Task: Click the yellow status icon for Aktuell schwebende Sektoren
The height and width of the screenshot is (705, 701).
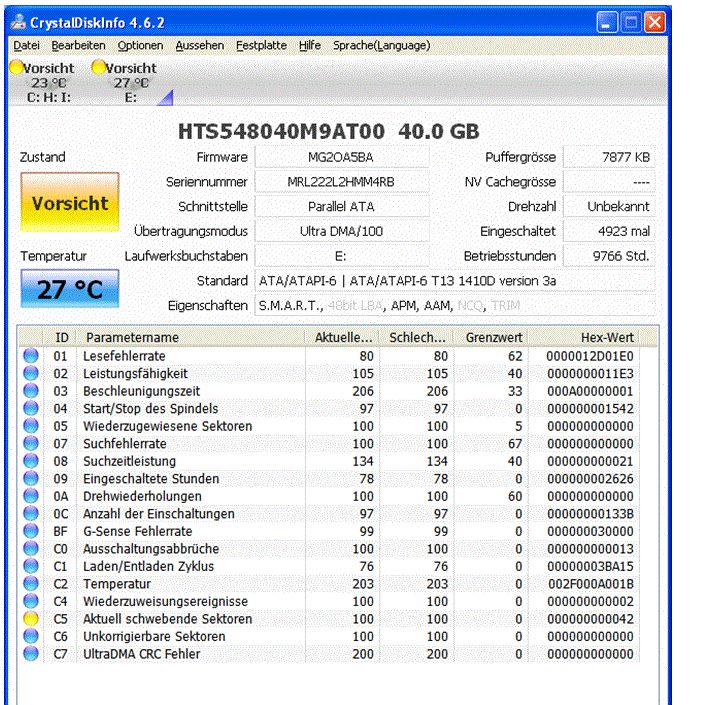Action: [x=31, y=619]
